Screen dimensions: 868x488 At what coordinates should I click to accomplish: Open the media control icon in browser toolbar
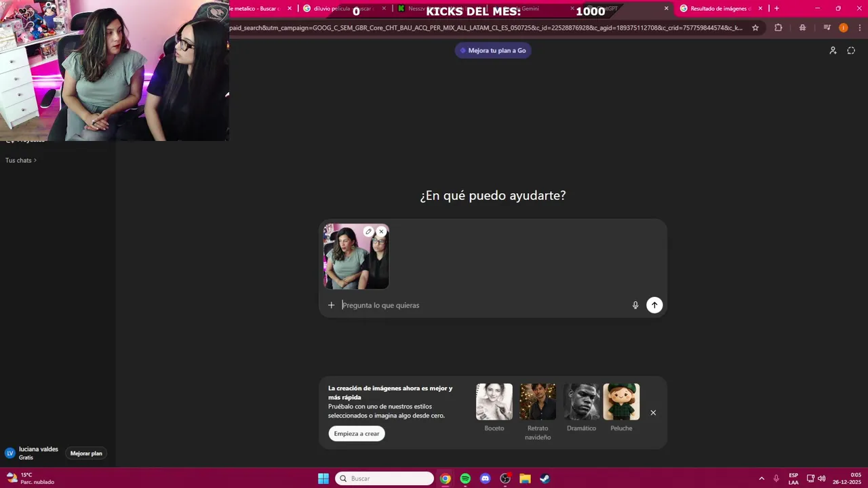pos(827,28)
